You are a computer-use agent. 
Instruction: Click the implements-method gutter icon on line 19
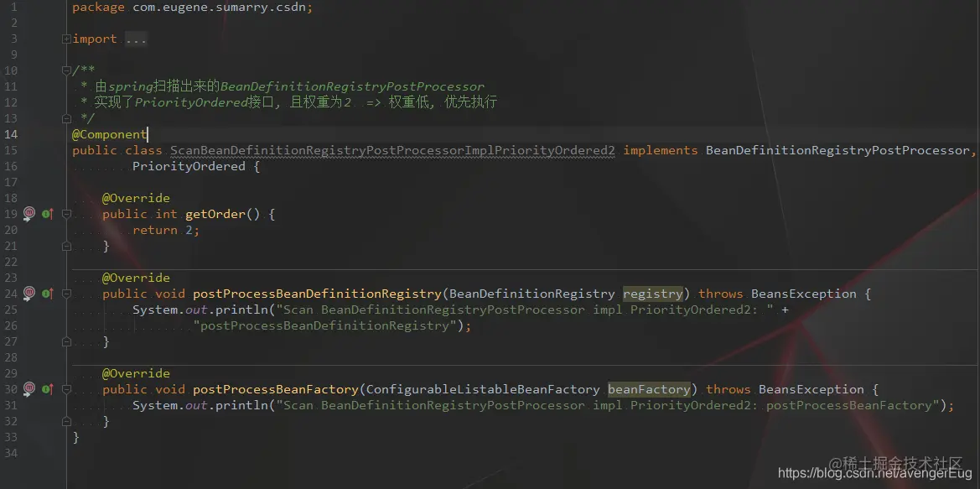click(48, 214)
